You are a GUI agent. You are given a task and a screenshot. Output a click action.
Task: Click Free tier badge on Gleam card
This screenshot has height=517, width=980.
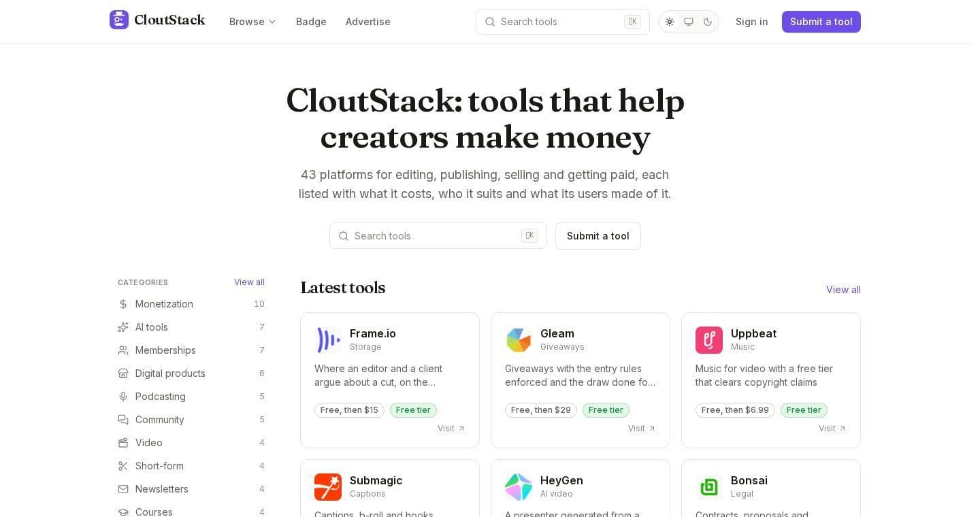(x=606, y=410)
